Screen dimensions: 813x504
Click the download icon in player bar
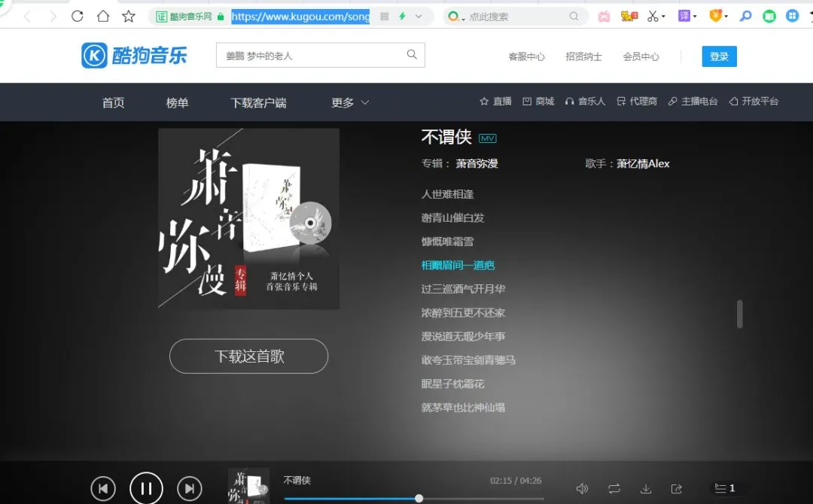point(646,488)
